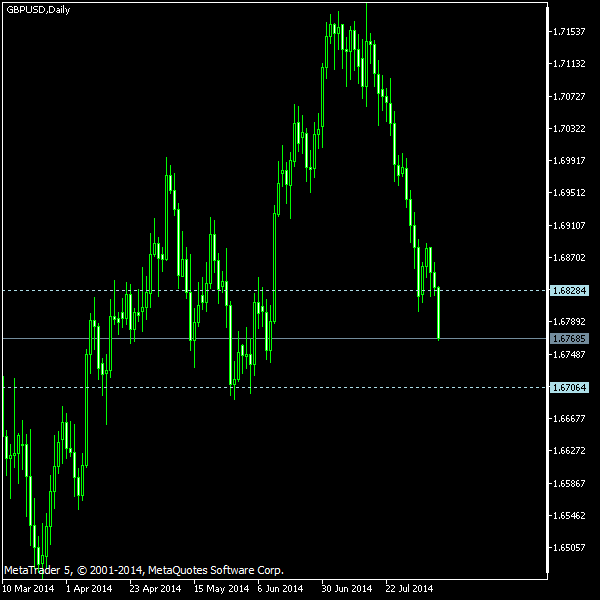
Task: Click the 1.66677 price axis value
Action: [x=569, y=419]
